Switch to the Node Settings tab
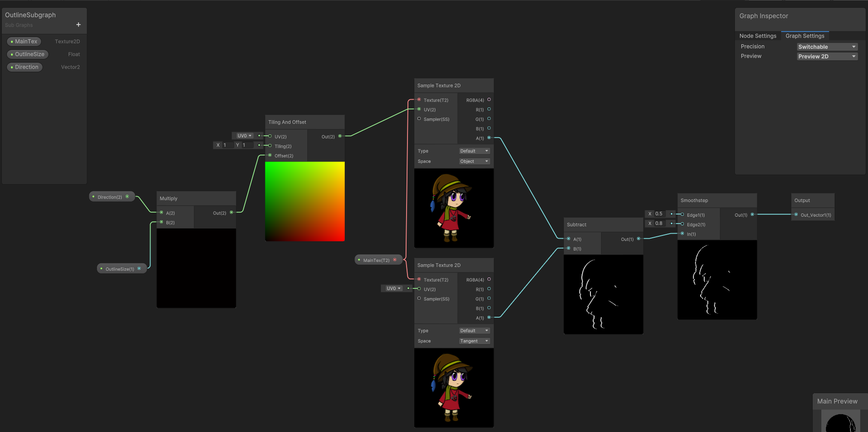Viewport: 868px width, 432px height. pos(758,36)
